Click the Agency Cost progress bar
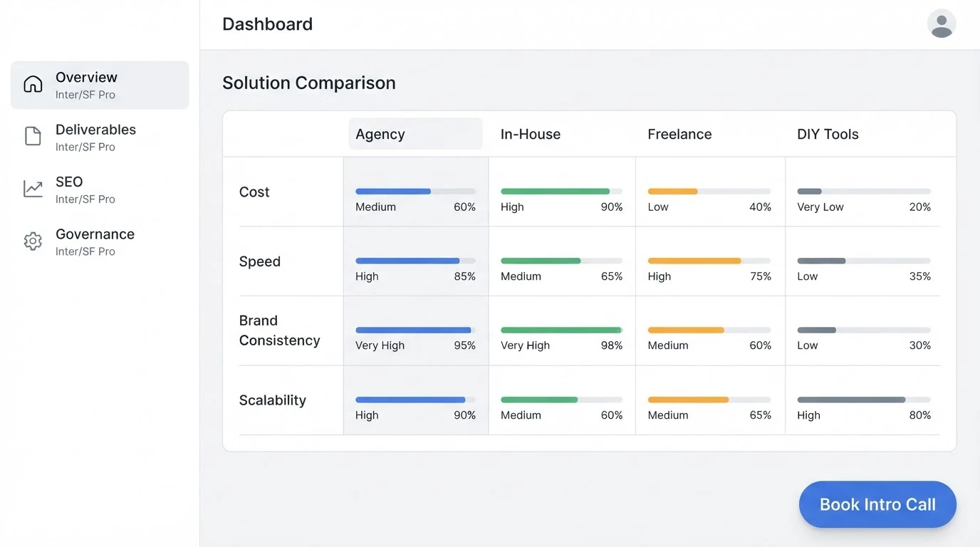Viewport: 980px width, 547px height. click(x=415, y=192)
